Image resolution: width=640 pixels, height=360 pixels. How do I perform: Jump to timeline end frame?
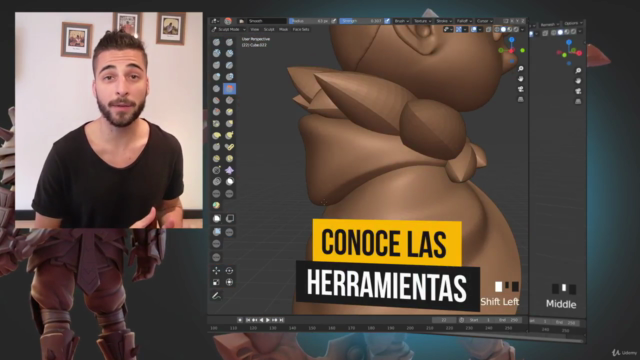point(281,320)
